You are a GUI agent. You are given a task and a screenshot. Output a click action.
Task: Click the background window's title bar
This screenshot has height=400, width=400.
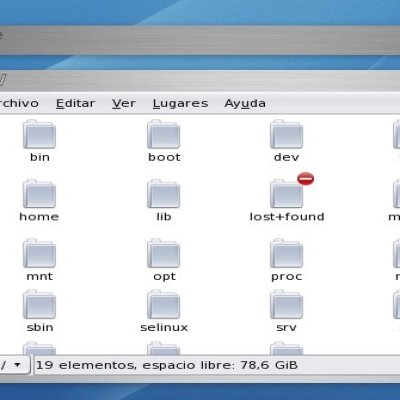coord(200,40)
